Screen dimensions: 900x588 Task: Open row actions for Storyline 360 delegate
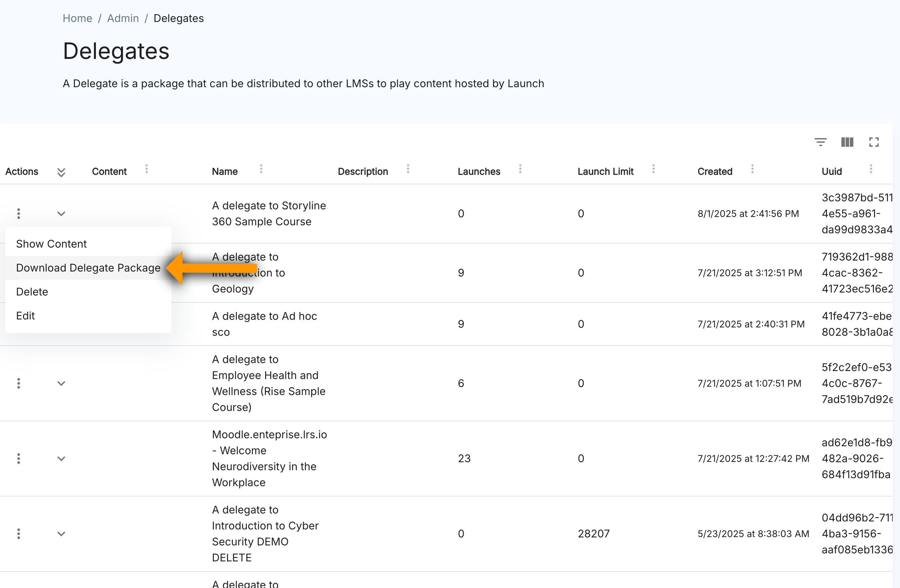pos(19,214)
